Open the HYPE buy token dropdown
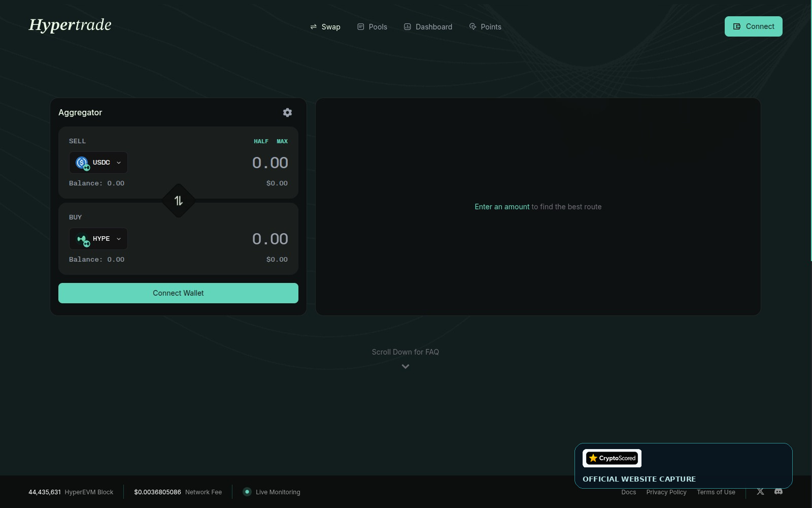 tap(98, 239)
